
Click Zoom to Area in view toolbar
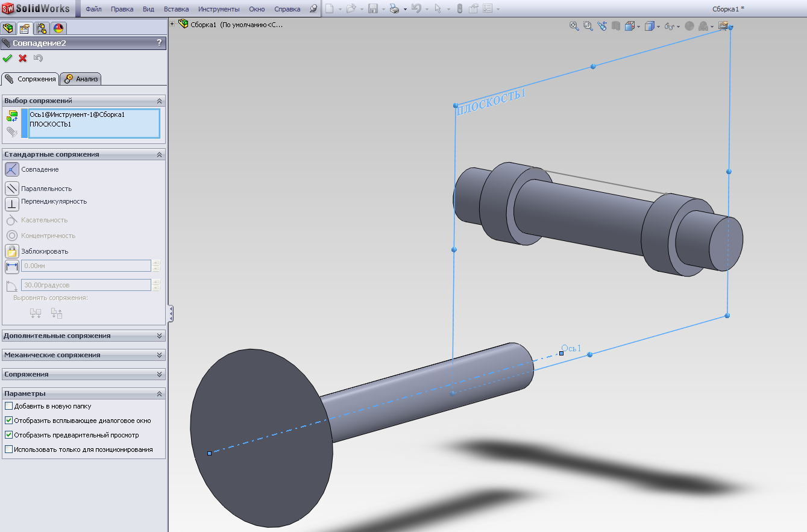588,26
